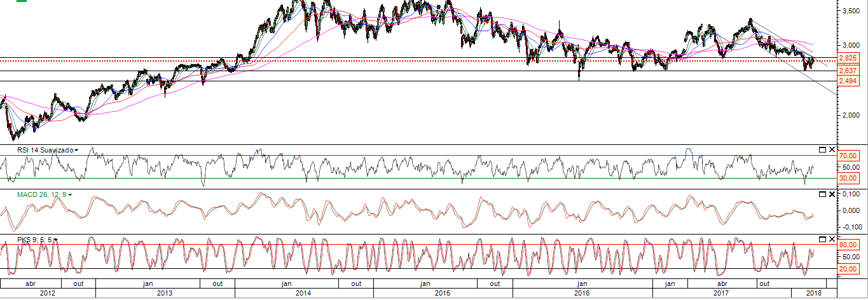Screen dimensions: 868x300
Task: Close the PKS 9; 5; 5 panel
Action: [831, 239]
